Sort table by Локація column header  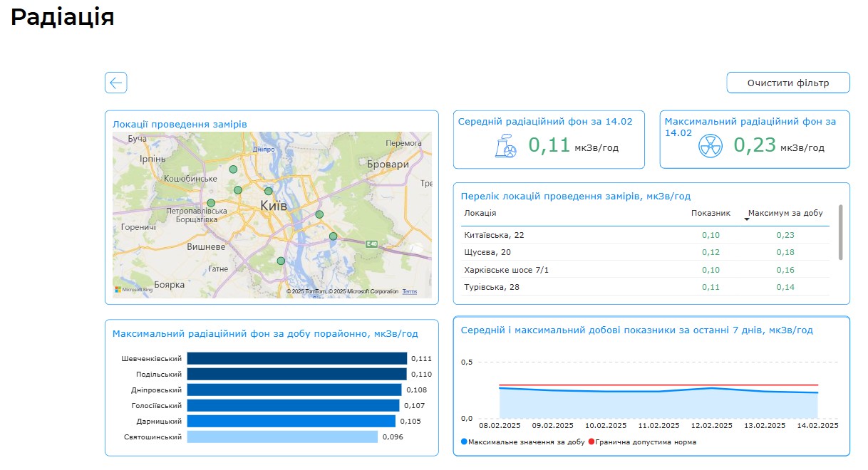[480, 213]
